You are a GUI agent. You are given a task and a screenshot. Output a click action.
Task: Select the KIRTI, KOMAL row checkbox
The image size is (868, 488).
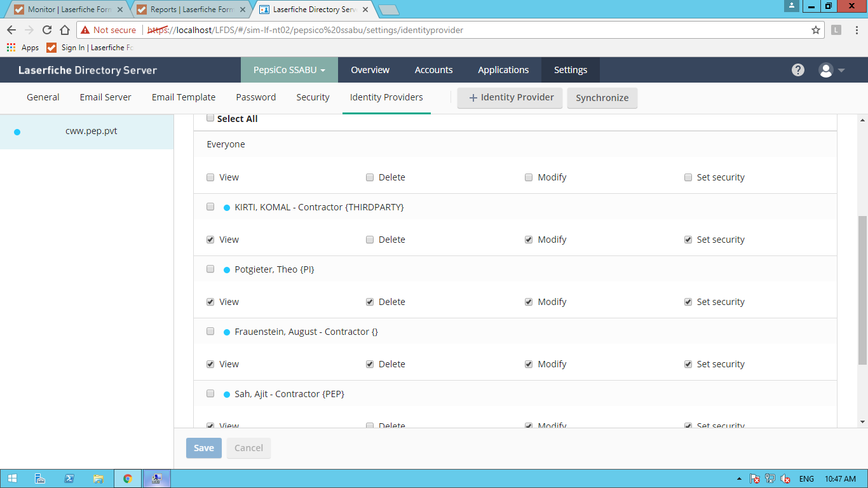pos(210,207)
